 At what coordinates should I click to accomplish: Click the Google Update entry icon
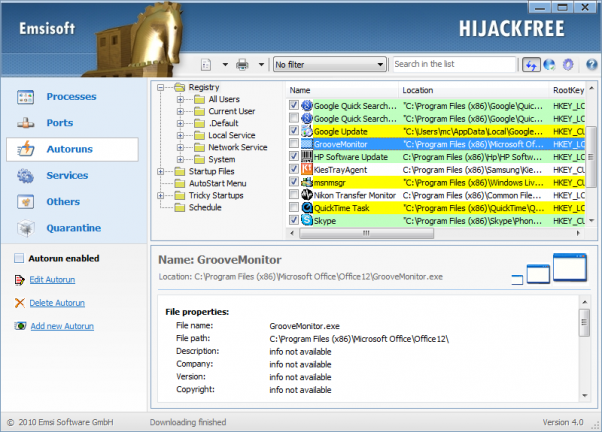pos(307,131)
